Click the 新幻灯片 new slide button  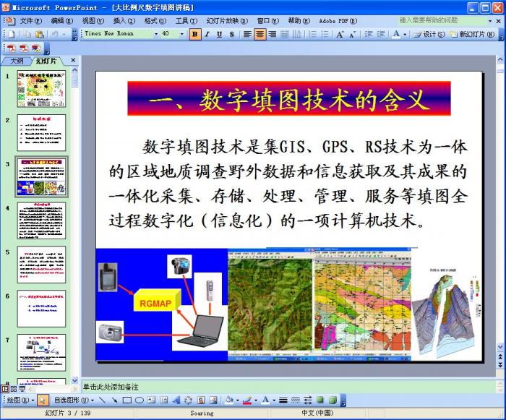point(476,34)
